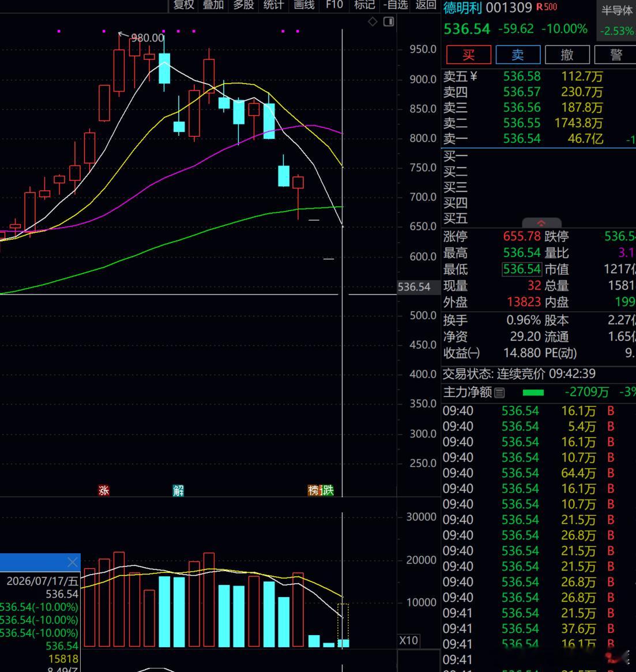
Task: Click the diamond marker icon above the chart
Action: (x=372, y=22)
